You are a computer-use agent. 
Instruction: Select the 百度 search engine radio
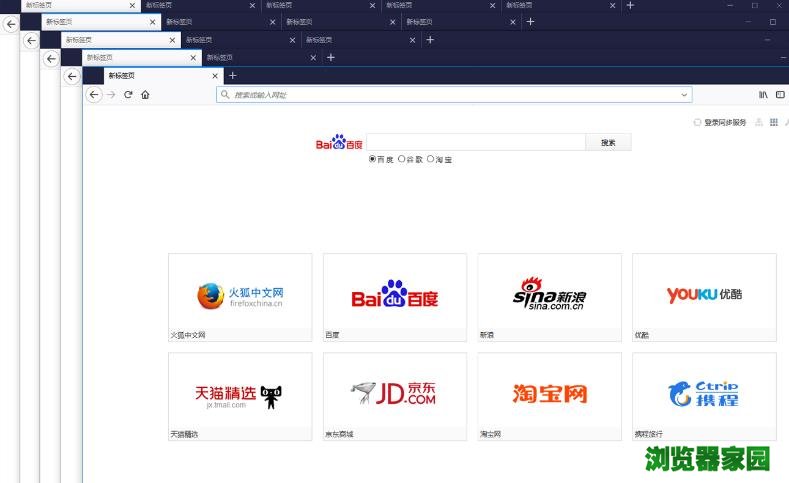pyautogui.click(x=373, y=159)
